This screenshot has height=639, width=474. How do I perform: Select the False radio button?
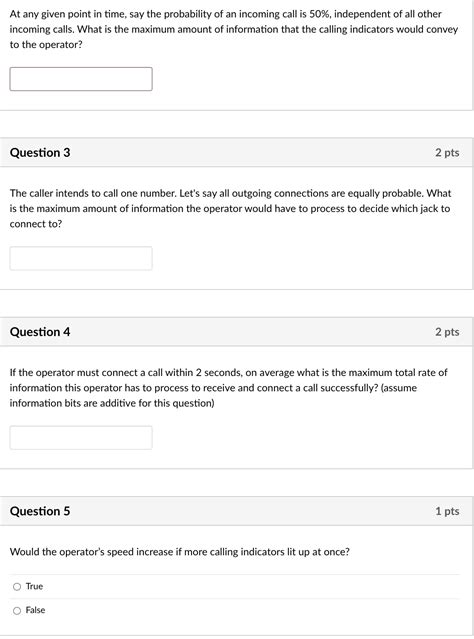(x=17, y=610)
